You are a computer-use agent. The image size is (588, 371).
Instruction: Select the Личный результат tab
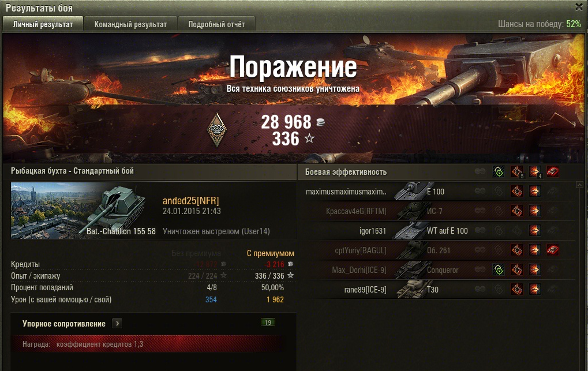[43, 24]
